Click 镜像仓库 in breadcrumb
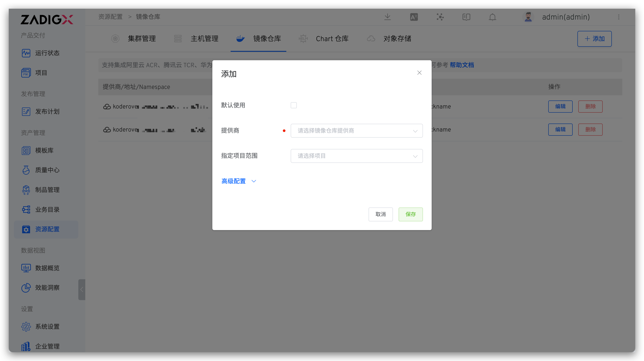 [148, 17]
